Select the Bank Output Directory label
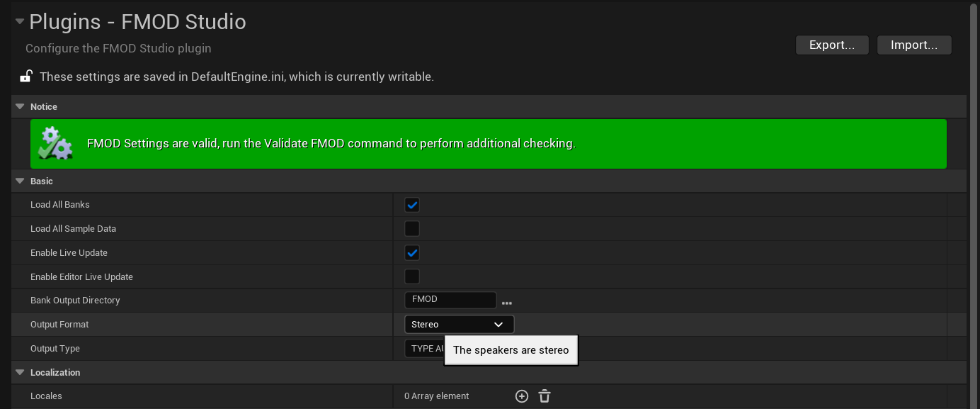Image resolution: width=980 pixels, height=409 pixels. pyautogui.click(x=75, y=301)
